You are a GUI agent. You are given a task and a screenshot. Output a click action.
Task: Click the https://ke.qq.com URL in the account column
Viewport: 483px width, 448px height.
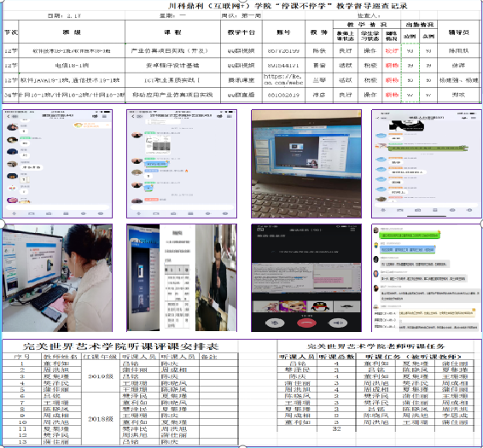[283, 79]
